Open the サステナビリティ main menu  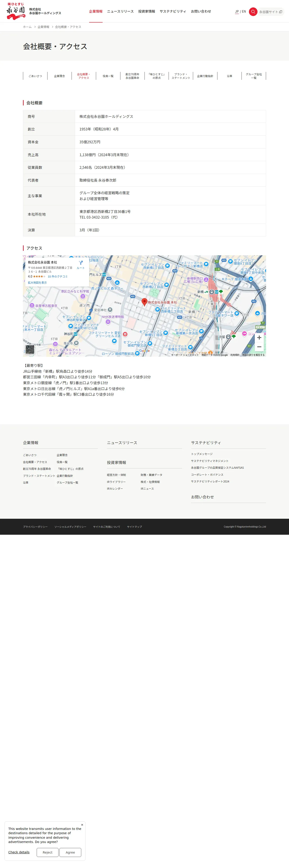pyautogui.click(x=173, y=11)
